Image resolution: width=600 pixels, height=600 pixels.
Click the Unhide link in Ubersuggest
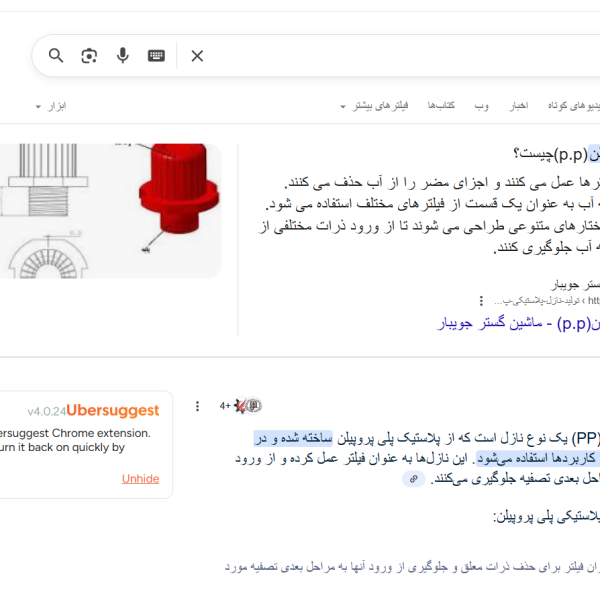click(140, 478)
